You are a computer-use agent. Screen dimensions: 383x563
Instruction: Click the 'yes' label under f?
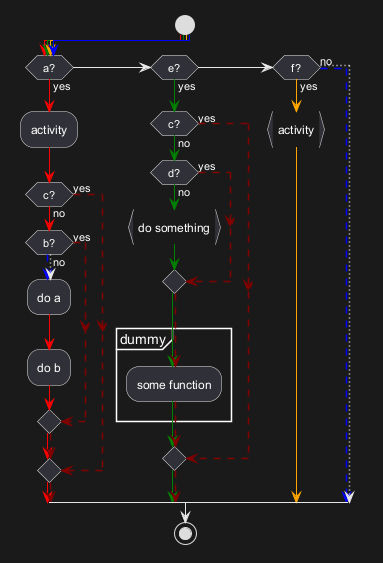(309, 87)
